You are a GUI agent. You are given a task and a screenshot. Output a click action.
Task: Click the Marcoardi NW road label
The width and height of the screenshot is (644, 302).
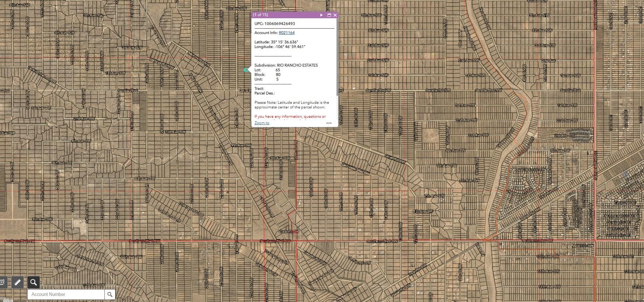pos(198,59)
